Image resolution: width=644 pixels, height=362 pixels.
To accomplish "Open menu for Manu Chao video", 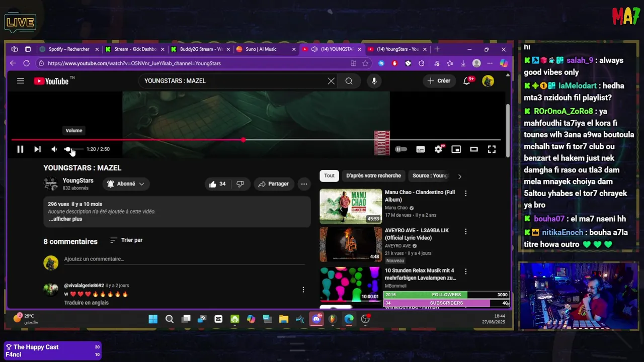I will 465,193.
